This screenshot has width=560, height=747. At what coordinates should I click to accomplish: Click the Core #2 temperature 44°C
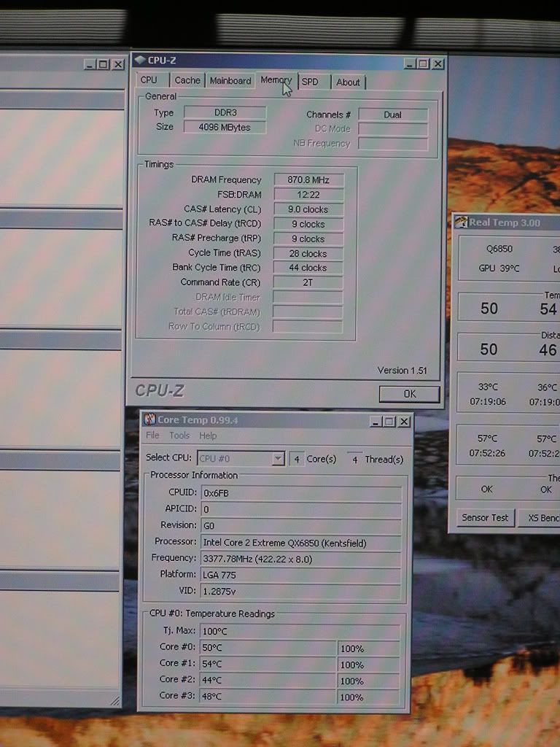(268, 680)
